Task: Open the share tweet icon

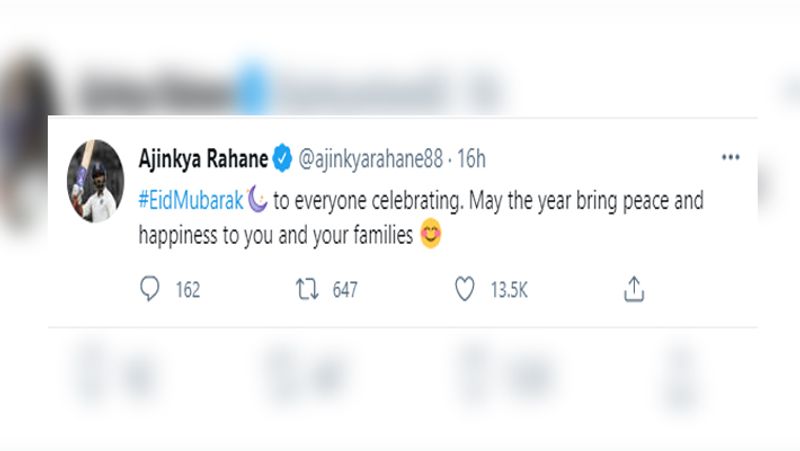Action: [x=634, y=289]
